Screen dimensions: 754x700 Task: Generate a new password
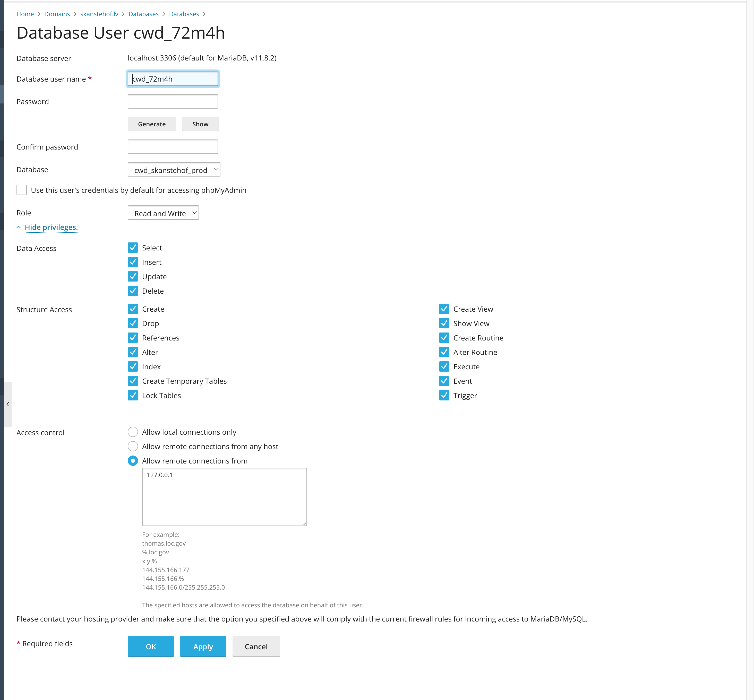point(152,124)
